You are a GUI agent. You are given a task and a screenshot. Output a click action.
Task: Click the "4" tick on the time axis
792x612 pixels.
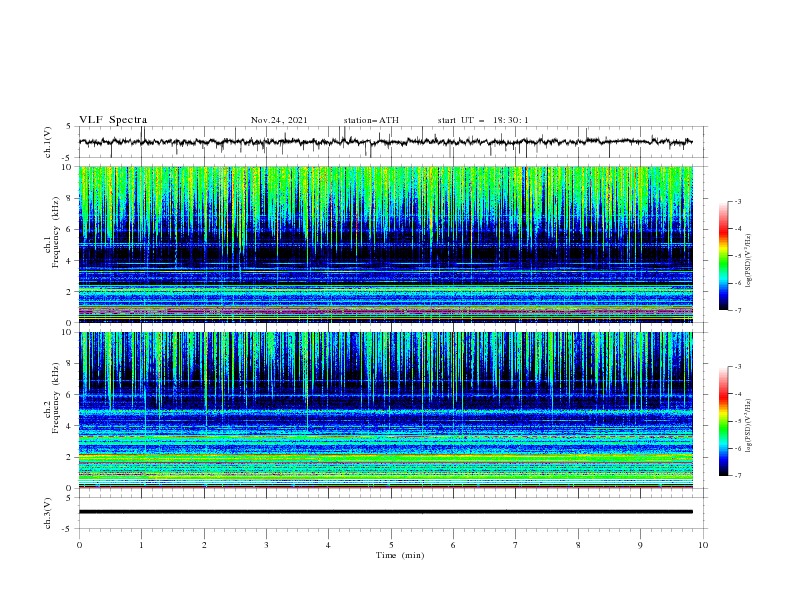328,545
